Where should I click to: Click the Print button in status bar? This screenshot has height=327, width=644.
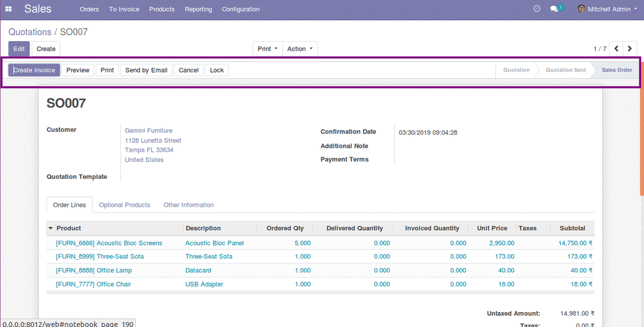107,70
